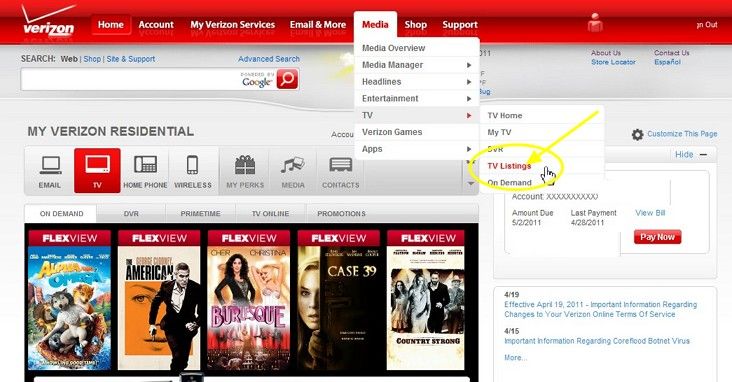This screenshot has height=382, width=732.
Task: Switch to the DVR tab
Action: 131,213
